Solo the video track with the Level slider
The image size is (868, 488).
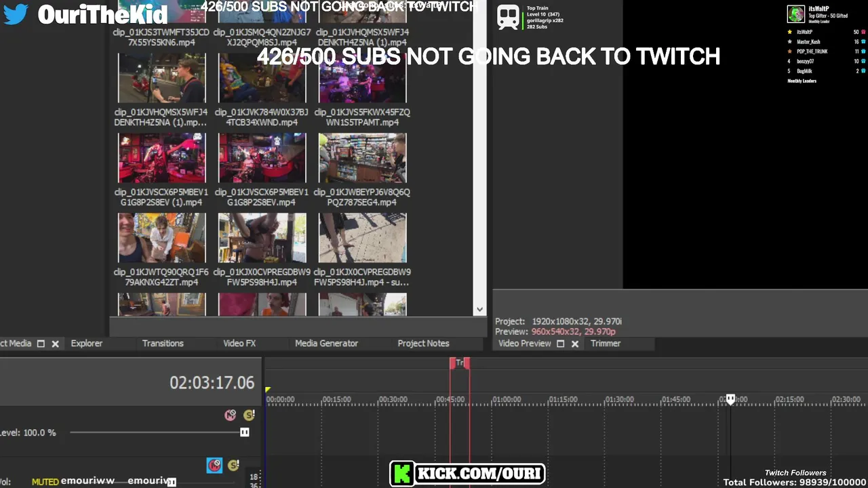click(249, 415)
